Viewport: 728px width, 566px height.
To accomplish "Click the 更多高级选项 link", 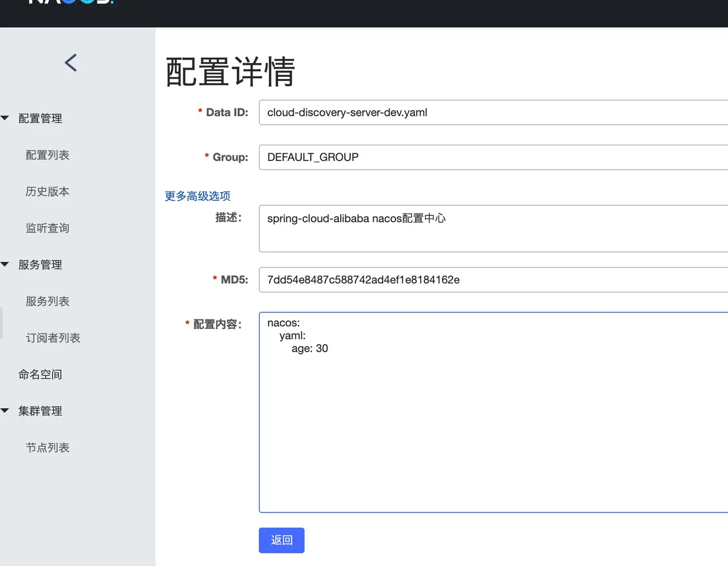I will coord(198,196).
